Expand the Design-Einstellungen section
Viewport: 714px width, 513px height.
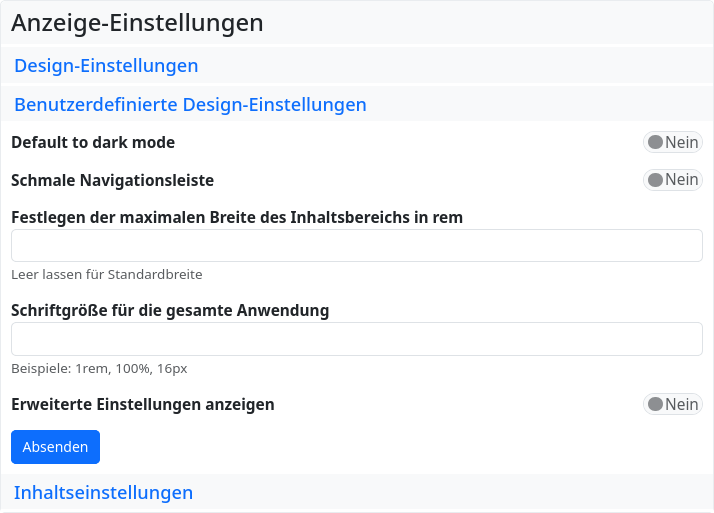pos(106,66)
